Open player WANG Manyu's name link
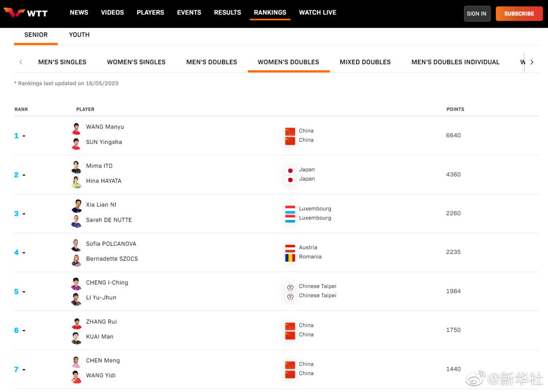The height and width of the screenshot is (392, 548). pyautogui.click(x=105, y=126)
